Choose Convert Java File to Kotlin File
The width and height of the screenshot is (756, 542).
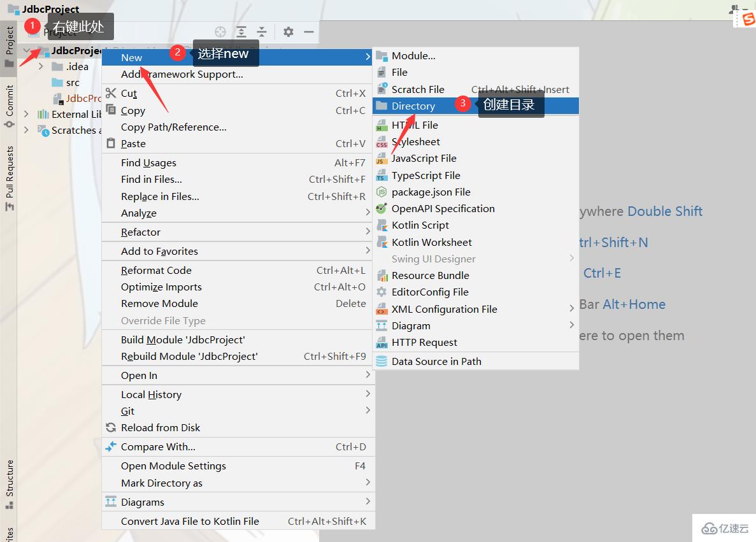tap(238, 521)
